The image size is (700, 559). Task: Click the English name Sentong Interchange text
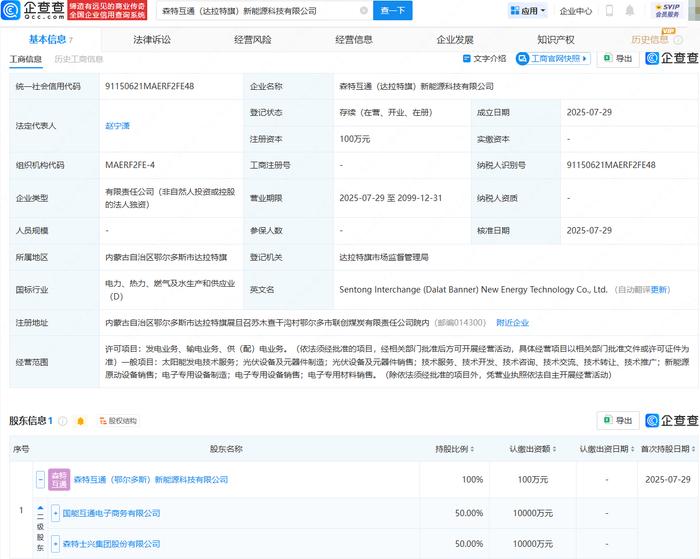coord(473,290)
